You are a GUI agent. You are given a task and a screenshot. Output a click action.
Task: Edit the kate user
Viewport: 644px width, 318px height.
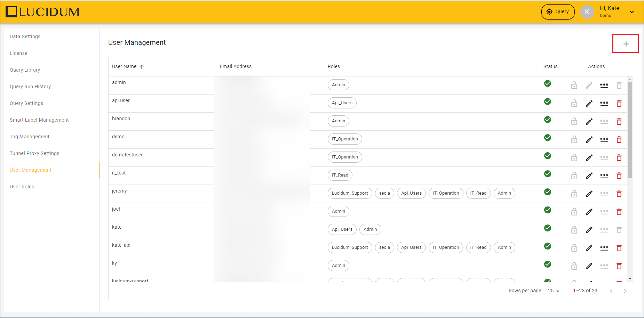(x=589, y=230)
